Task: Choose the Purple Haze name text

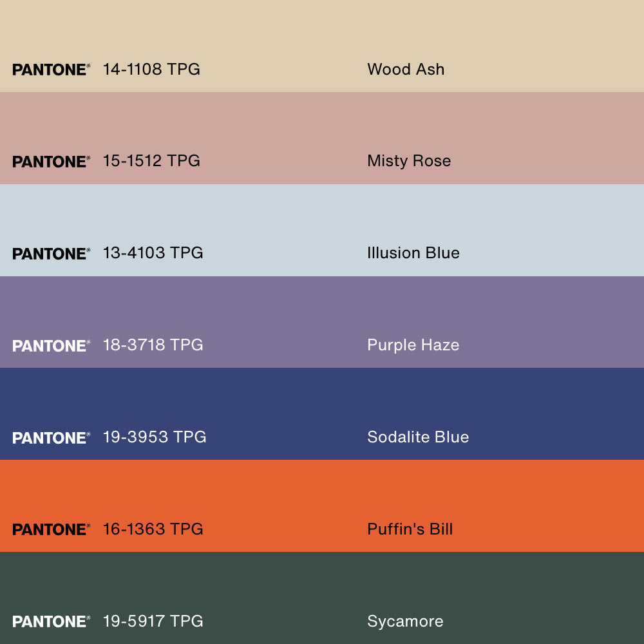Action: click(413, 345)
